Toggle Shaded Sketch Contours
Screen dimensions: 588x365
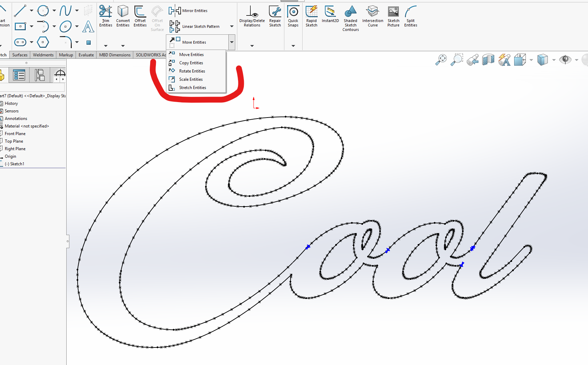[x=351, y=19]
